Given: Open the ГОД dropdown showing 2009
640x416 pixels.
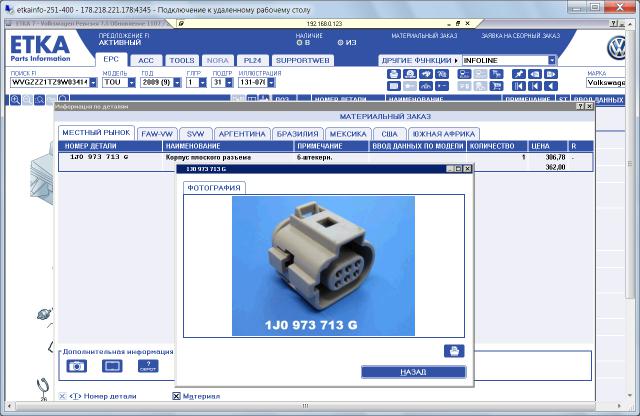Looking at the screenshot, I should (177, 82).
